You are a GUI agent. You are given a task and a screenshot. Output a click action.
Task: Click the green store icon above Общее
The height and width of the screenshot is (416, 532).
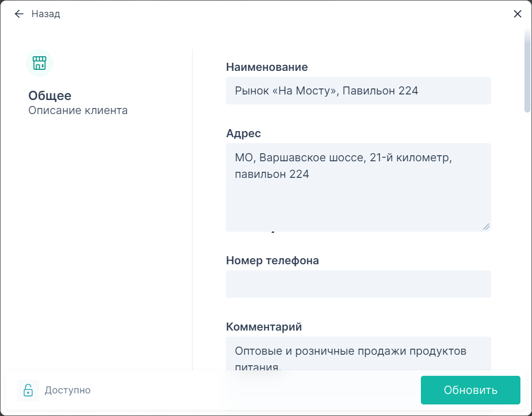coord(39,63)
